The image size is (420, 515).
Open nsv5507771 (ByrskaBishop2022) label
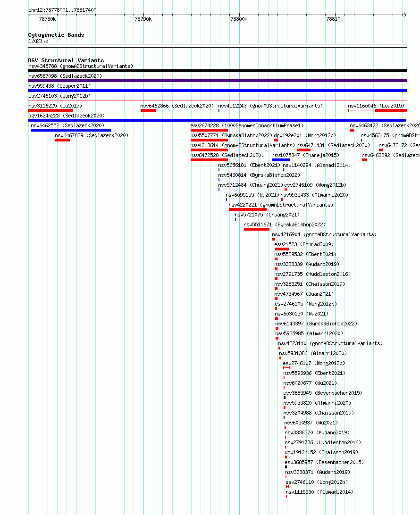[231, 135]
